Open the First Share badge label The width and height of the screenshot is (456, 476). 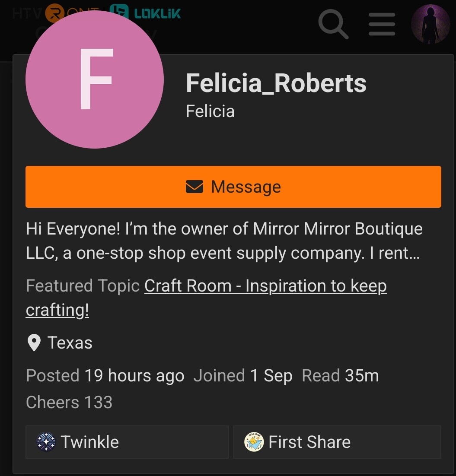coord(309,442)
